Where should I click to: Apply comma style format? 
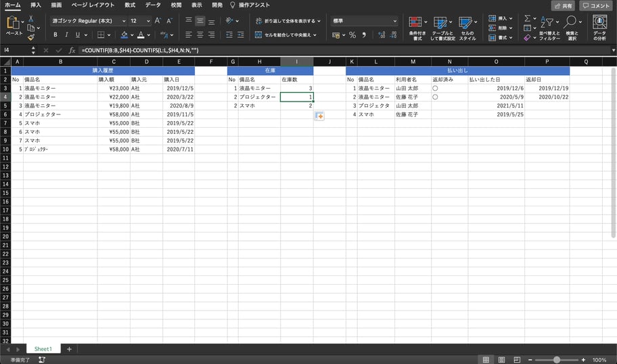pos(364,35)
